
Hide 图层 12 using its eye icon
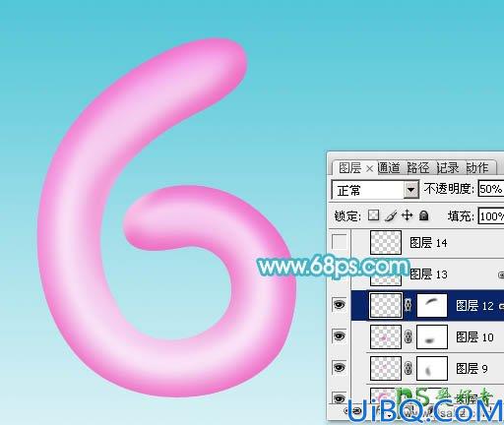340,305
